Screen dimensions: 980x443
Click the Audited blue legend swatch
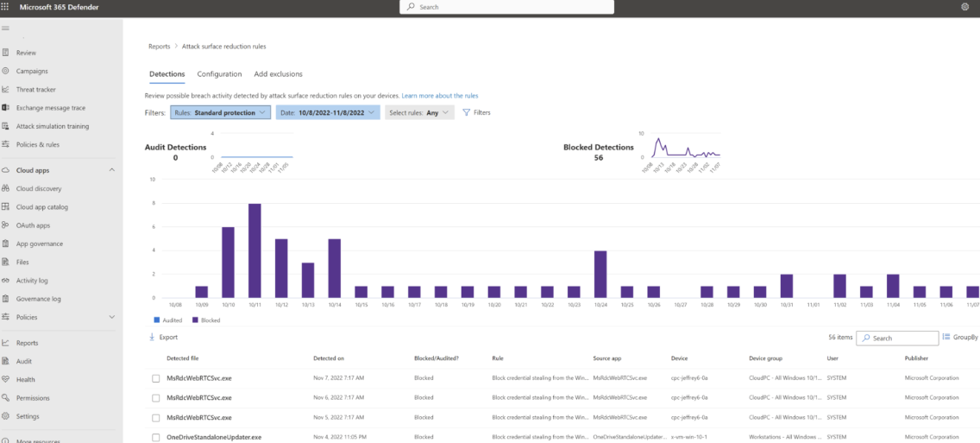[x=156, y=320]
